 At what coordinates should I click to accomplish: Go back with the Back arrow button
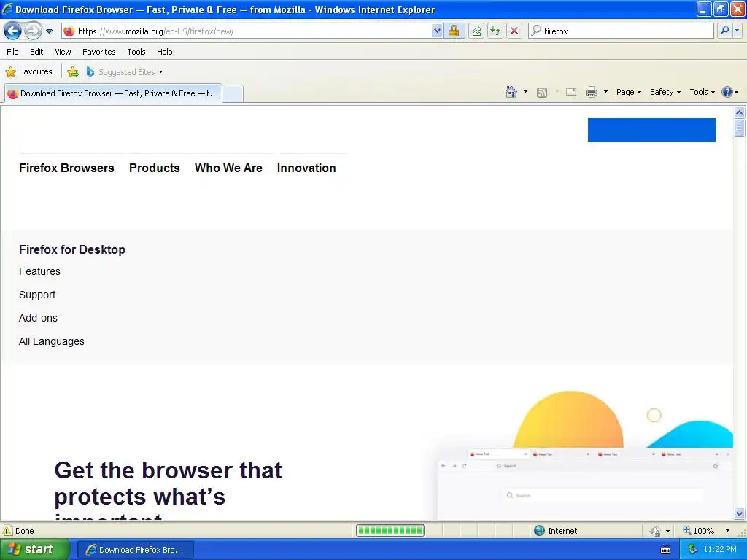click(x=13, y=31)
